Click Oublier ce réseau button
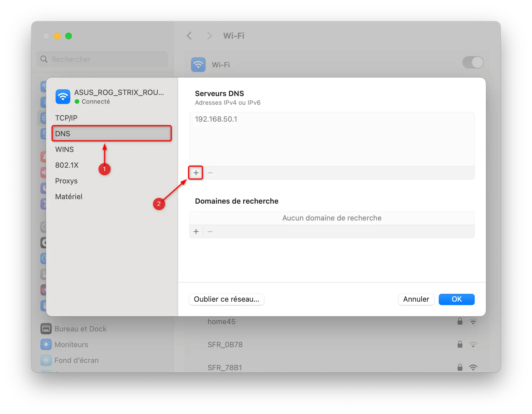The width and height of the screenshot is (532, 414). (226, 299)
